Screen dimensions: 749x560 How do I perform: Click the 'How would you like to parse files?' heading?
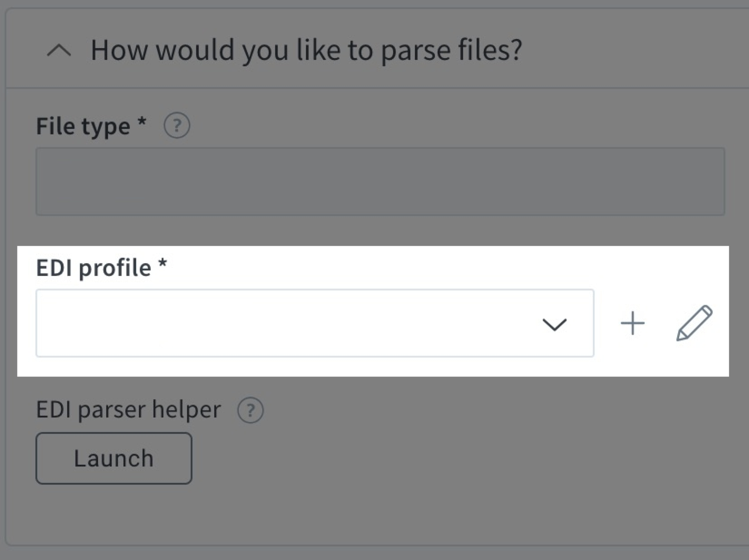[306, 50]
